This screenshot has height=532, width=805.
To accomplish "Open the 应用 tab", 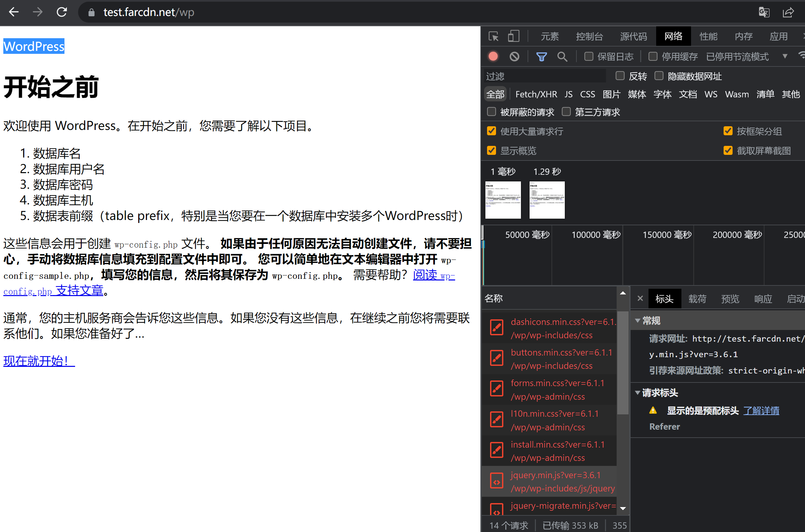I will click(778, 36).
